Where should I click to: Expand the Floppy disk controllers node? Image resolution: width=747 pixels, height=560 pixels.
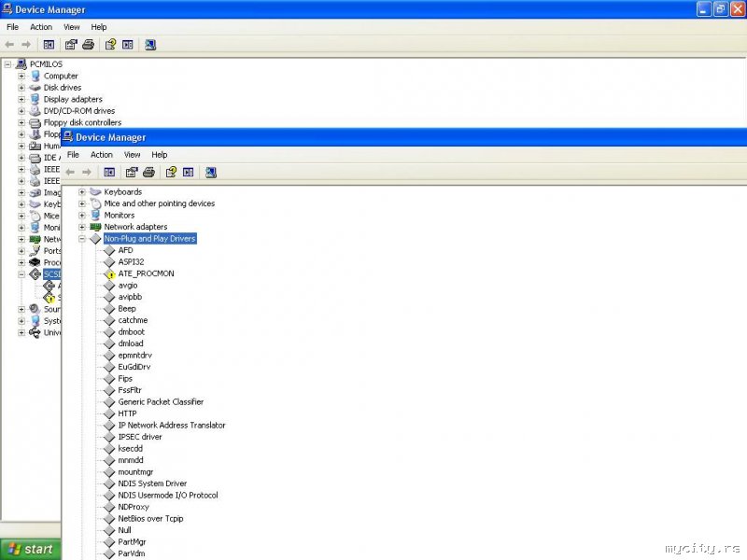pos(21,123)
